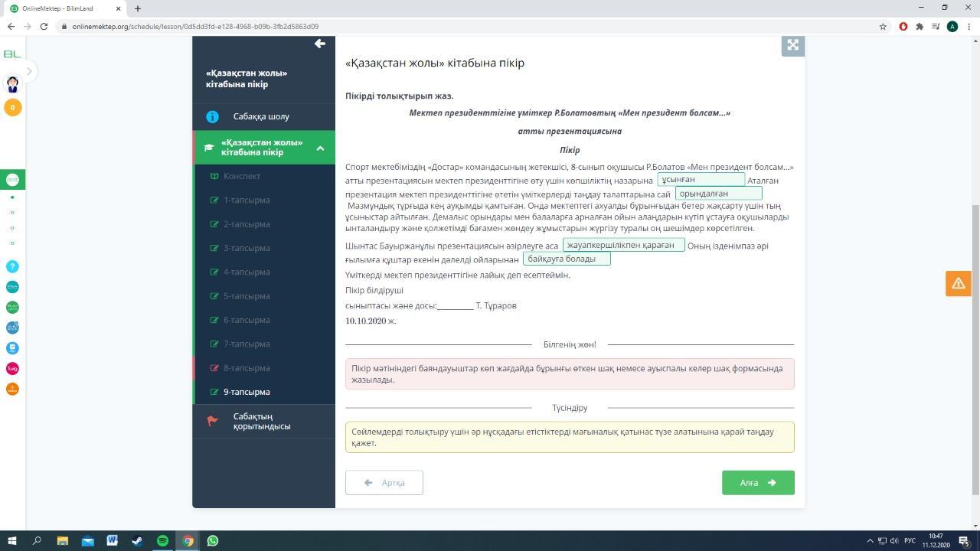Open Spotify from the taskbar
Viewport: 980px width, 551px height.
[162, 541]
